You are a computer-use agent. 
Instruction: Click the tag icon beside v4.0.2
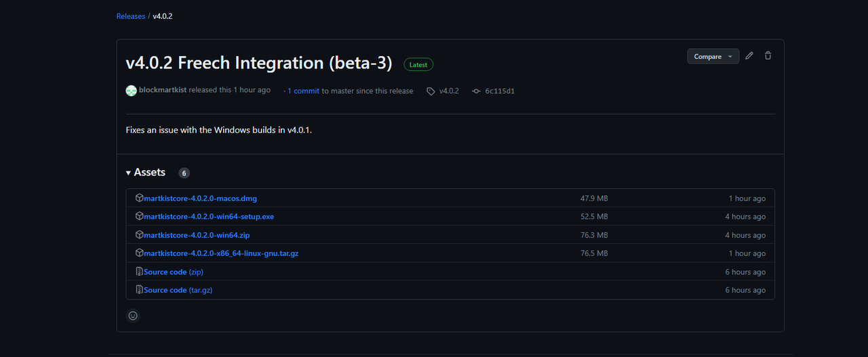pyautogui.click(x=431, y=91)
